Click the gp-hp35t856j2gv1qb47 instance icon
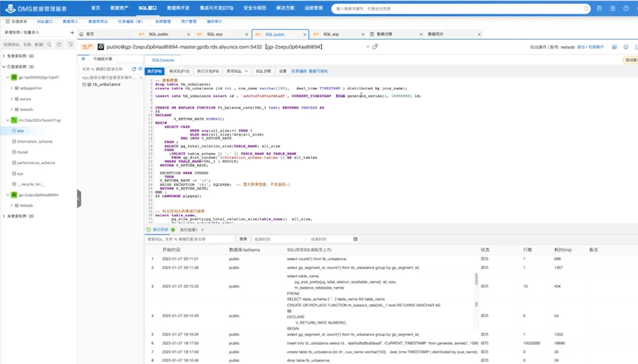638x364 pixels. pos(14,77)
